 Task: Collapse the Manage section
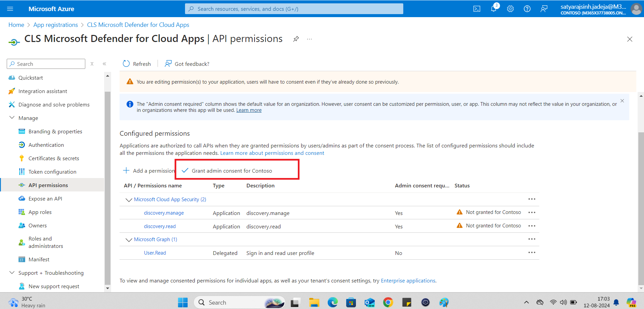pyautogui.click(x=12, y=118)
